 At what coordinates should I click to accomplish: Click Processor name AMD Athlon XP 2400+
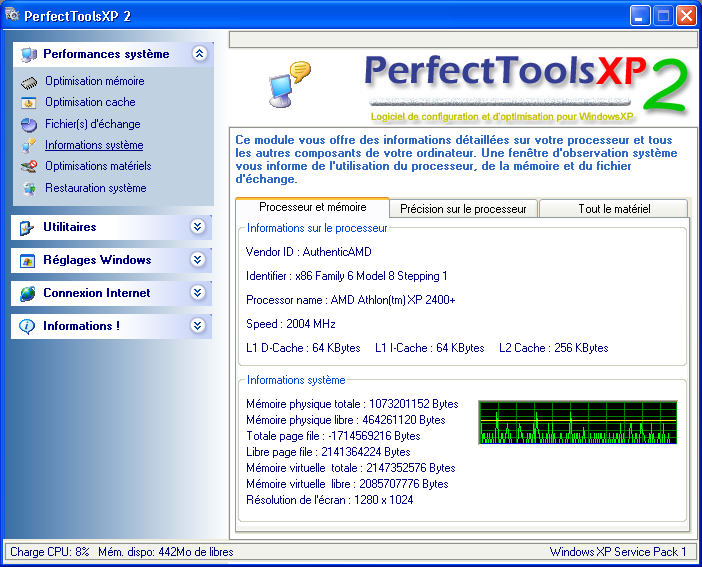(x=351, y=300)
